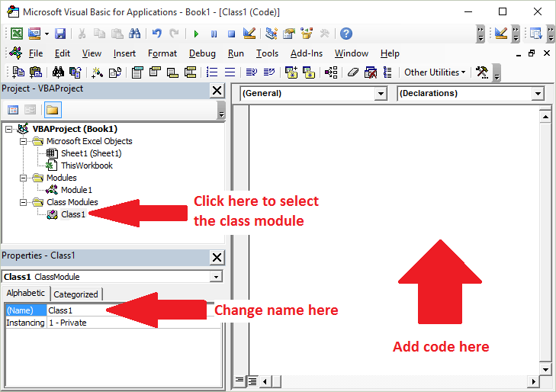
Task: Open the Other Utilities dropdown
Action: (435, 72)
